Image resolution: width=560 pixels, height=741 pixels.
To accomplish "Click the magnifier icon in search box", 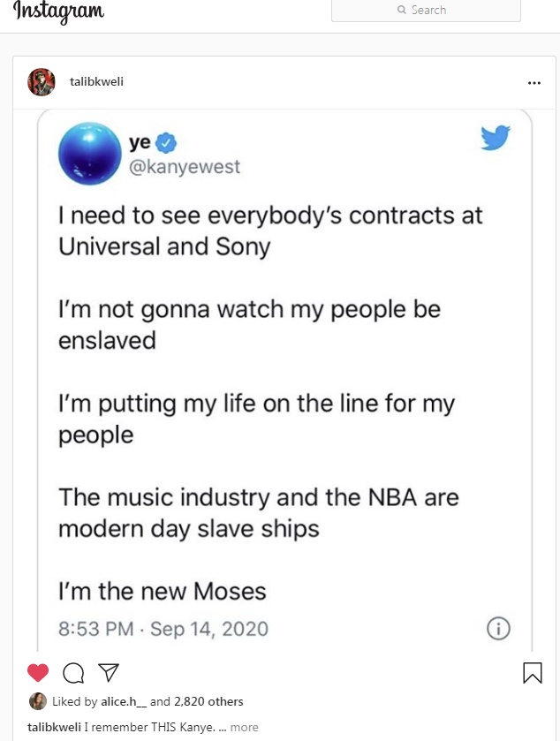I will click(403, 11).
